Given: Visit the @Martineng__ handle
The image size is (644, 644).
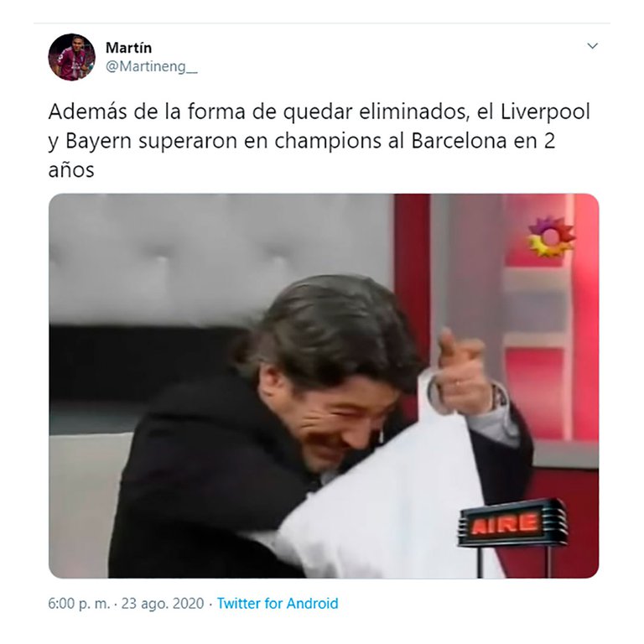Looking at the screenshot, I should tap(152, 66).
